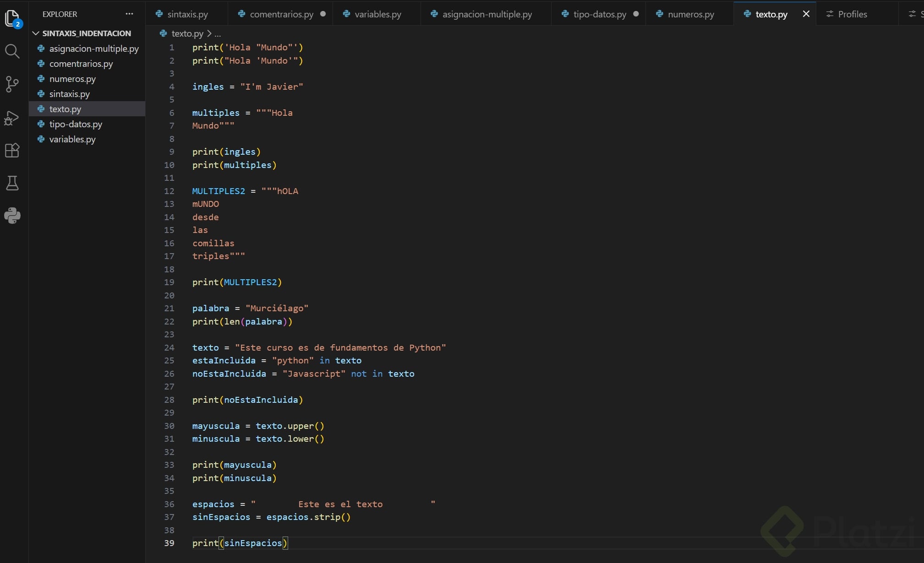Open the Extensions view icon

pos(12,150)
